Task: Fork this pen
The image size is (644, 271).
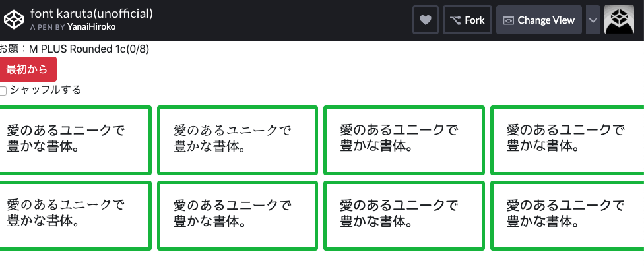Action: tap(467, 20)
